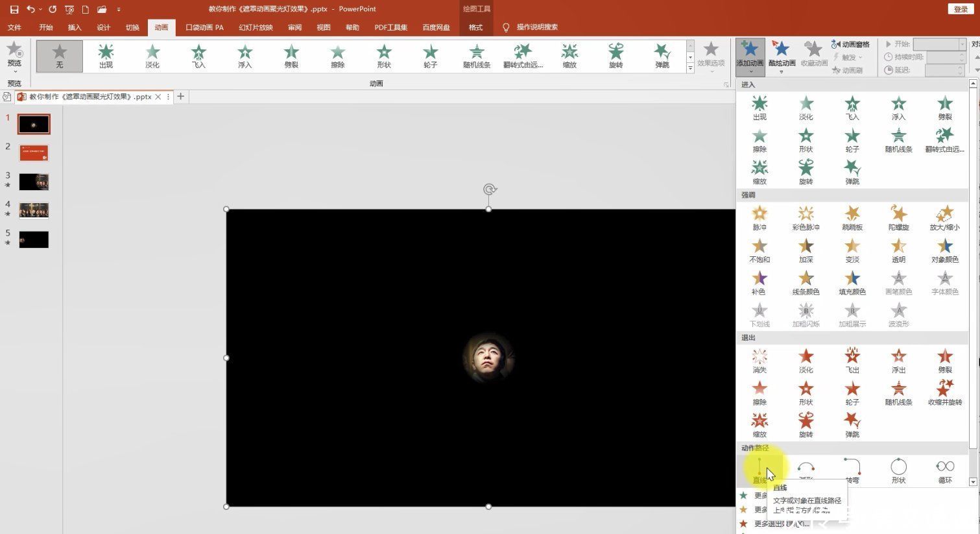The width and height of the screenshot is (980, 534).
Task: Apply the 不饱和 emphasis effect
Action: point(759,250)
